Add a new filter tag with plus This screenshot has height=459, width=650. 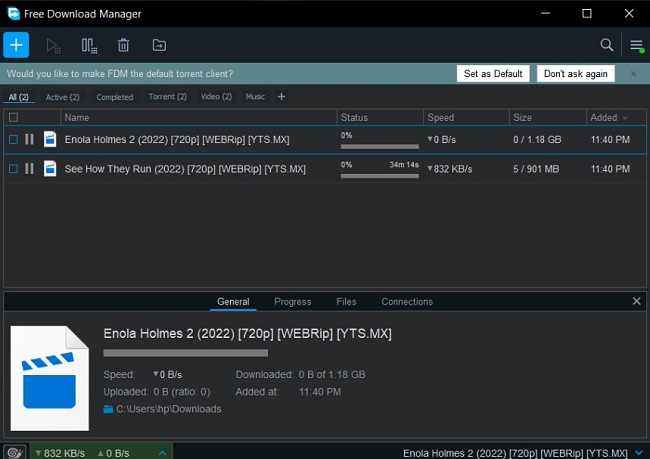[281, 97]
